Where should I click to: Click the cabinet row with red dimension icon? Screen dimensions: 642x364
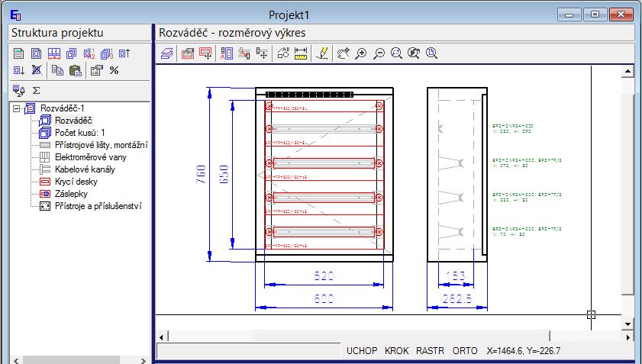53,53
